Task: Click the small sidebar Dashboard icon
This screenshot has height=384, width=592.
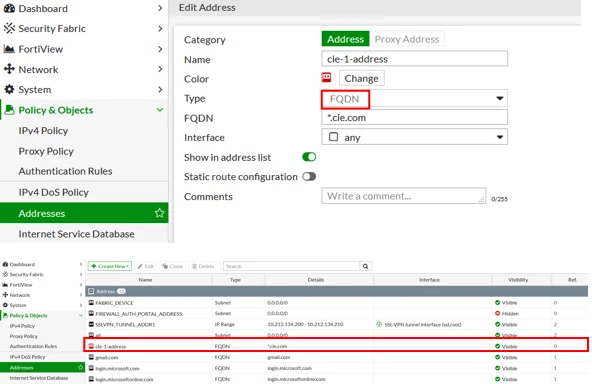Action: coord(5,264)
